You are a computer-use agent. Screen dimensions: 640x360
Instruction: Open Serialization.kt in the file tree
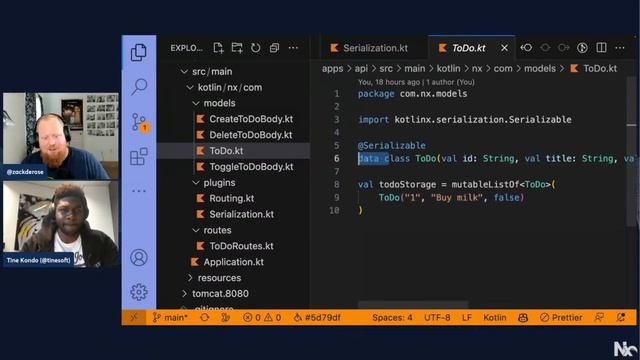coord(241,214)
